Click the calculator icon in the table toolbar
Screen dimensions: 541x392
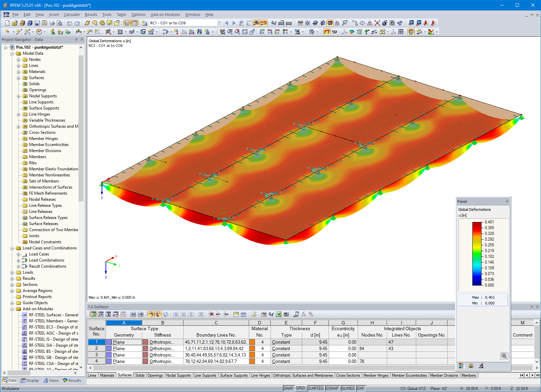click(x=286, y=315)
